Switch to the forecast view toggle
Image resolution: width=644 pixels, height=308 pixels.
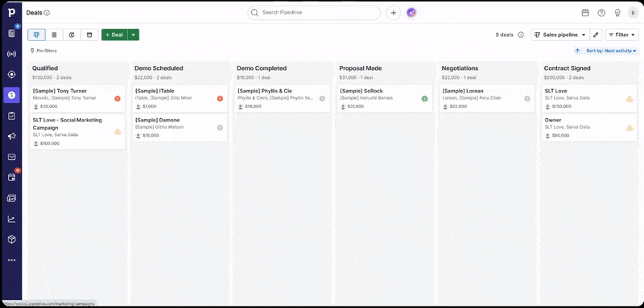(72, 35)
